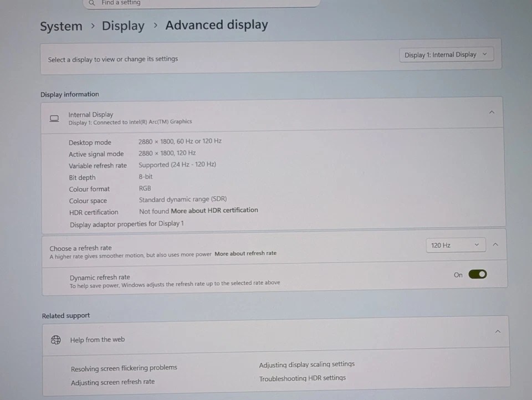Open Adjusting screen refresh rate help link
Viewport: 532px width, 400px height.
pyautogui.click(x=112, y=382)
